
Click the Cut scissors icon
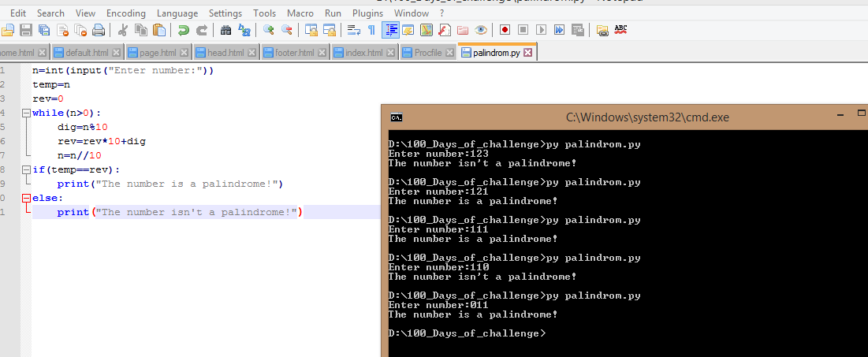click(122, 30)
